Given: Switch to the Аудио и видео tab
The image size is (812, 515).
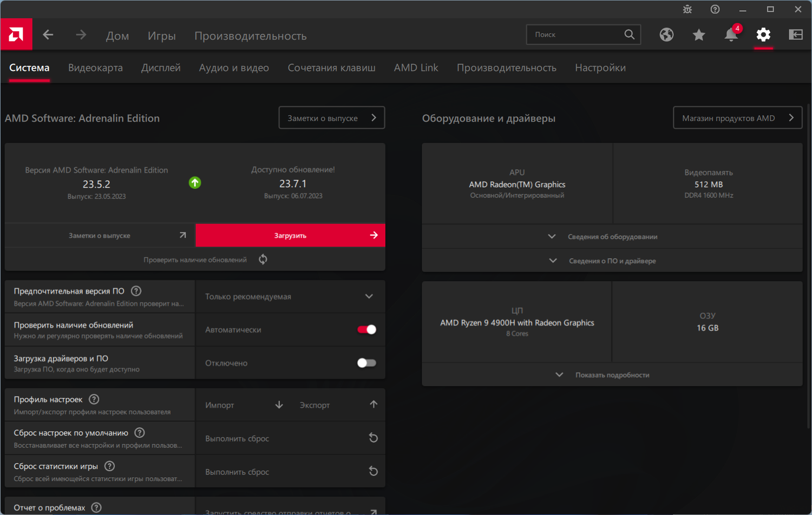Looking at the screenshot, I should pyautogui.click(x=234, y=68).
